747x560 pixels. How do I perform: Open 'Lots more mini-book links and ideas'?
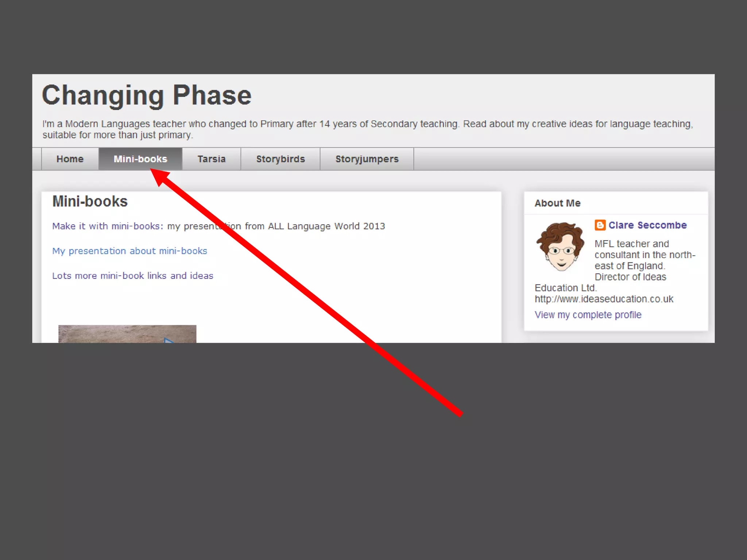tap(132, 276)
